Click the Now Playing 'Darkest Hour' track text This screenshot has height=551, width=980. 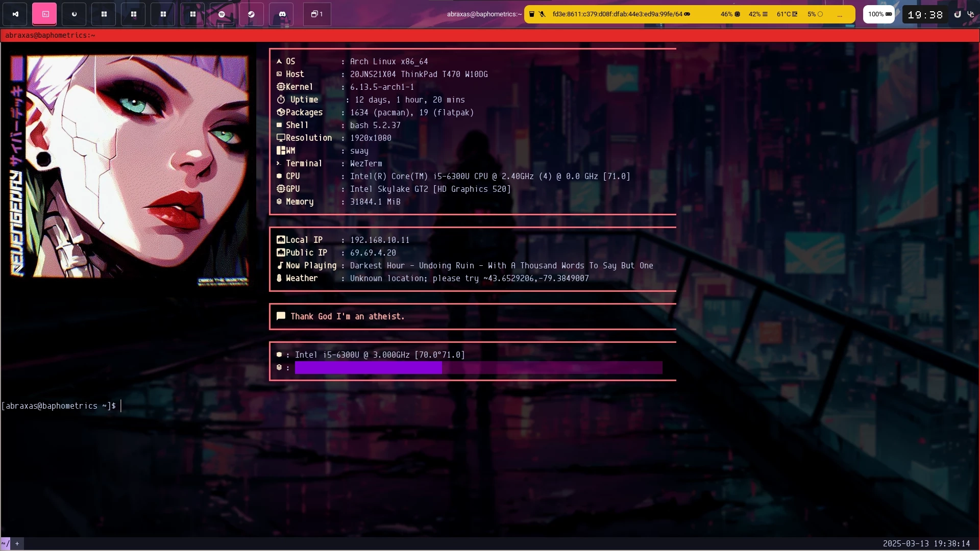(501, 266)
